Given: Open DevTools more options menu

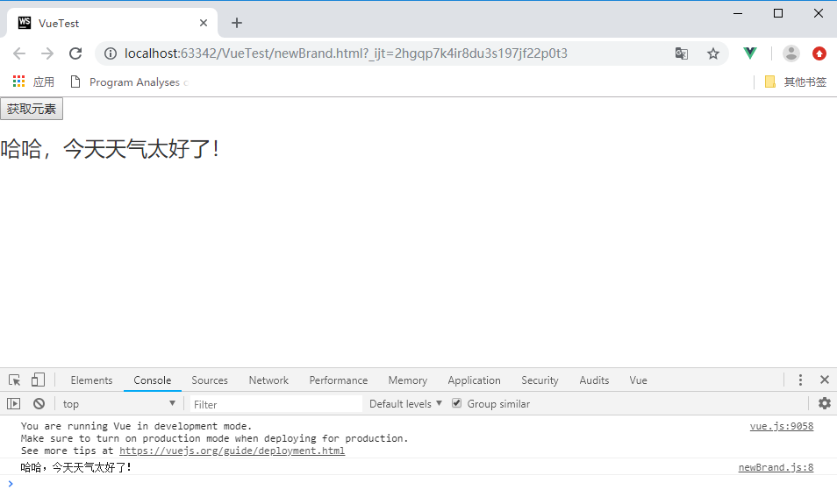Looking at the screenshot, I should pyautogui.click(x=800, y=380).
